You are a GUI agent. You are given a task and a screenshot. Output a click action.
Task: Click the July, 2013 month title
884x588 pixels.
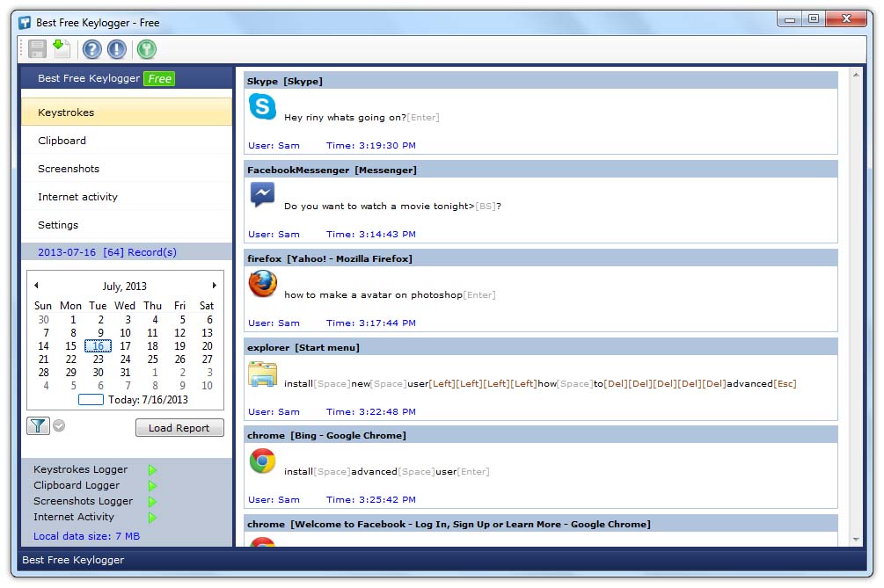(125, 287)
